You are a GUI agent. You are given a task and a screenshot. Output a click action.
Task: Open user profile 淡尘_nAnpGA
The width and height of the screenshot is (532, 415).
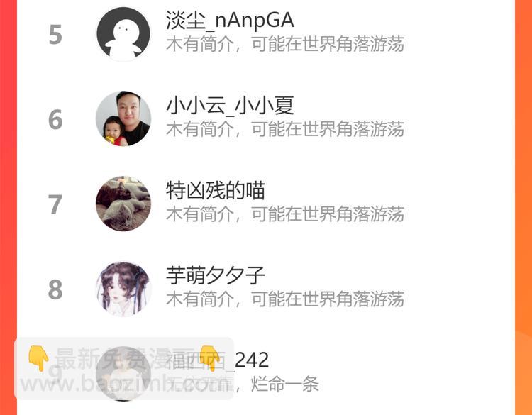coord(230,21)
